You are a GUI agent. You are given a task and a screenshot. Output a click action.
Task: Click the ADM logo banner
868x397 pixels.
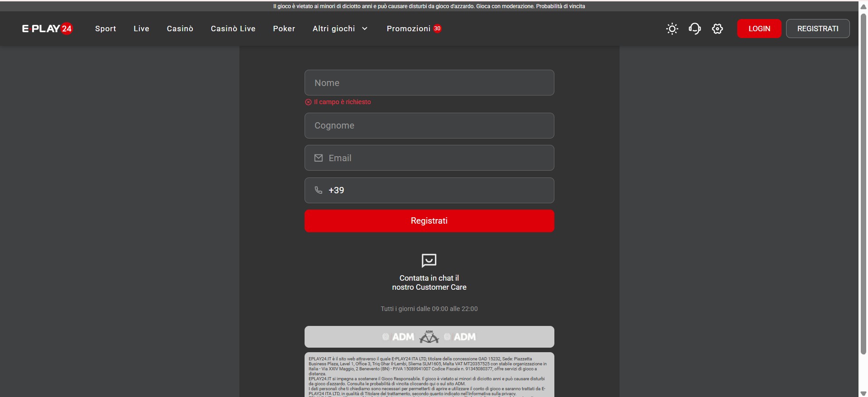click(429, 337)
